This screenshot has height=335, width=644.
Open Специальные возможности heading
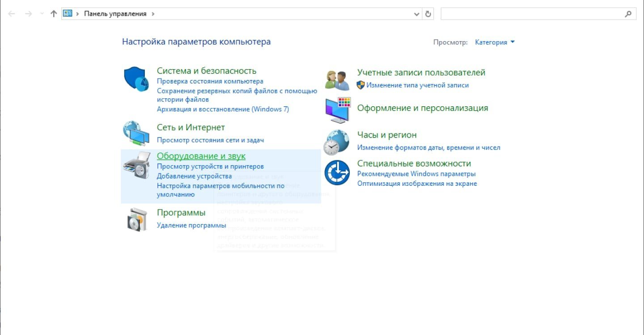click(414, 163)
